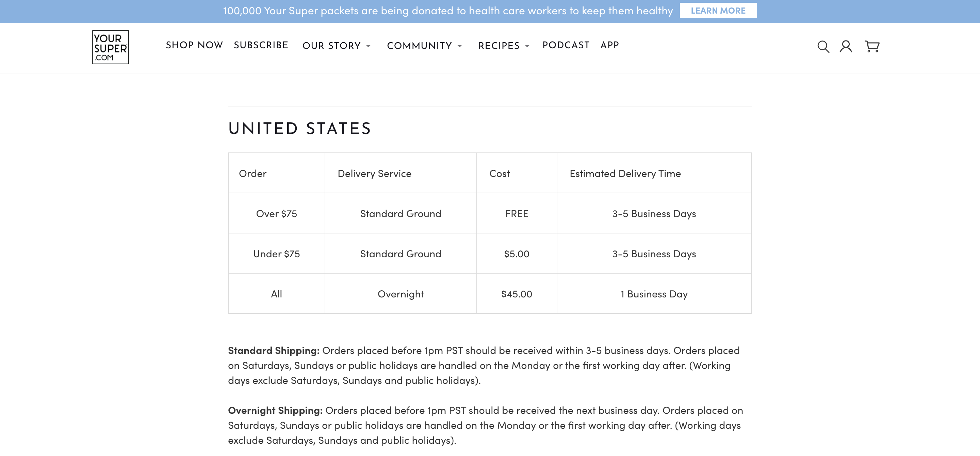Select 3-5 Business Days in FREE row
The width and height of the screenshot is (980, 456).
[654, 213]
